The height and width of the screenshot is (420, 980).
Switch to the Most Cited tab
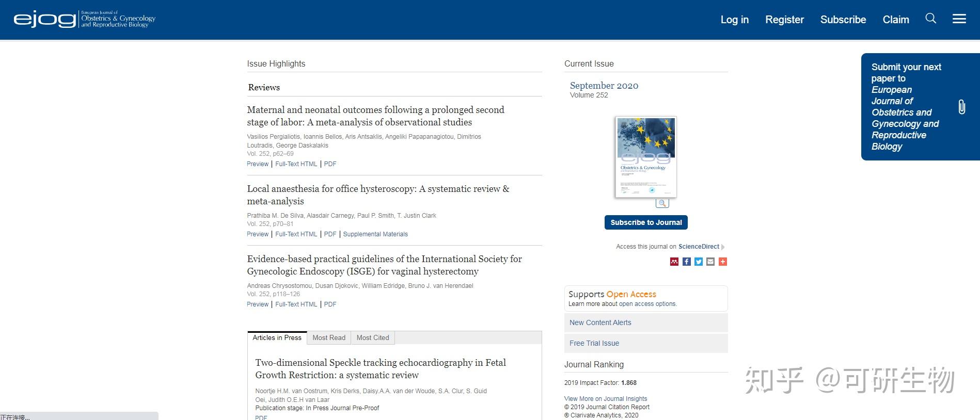(373, 338)
